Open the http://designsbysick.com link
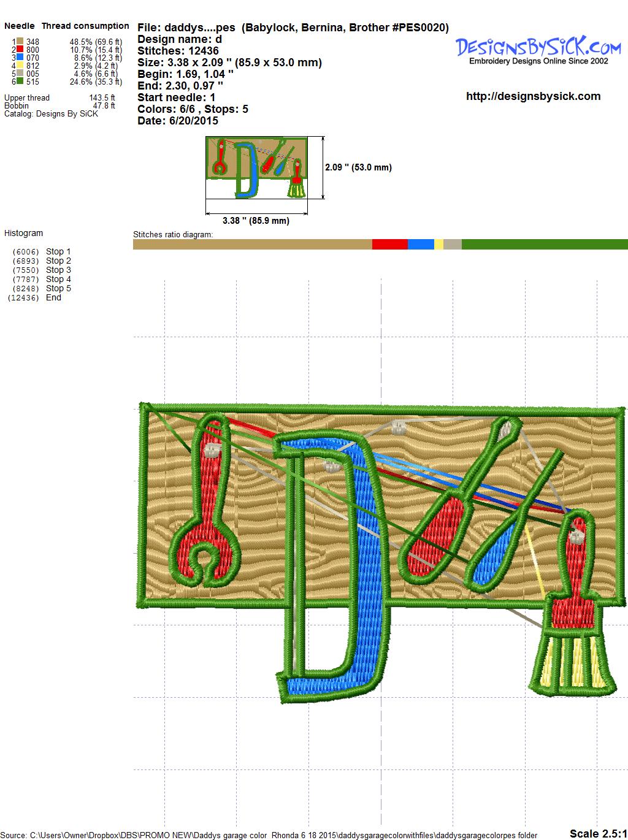Screen dimensions: 628x840 [533, 96]
